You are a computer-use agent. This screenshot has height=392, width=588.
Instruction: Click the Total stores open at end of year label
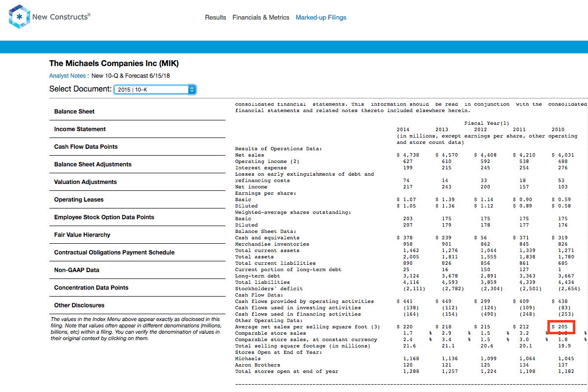pyautogui.click(x=287, y=371)
